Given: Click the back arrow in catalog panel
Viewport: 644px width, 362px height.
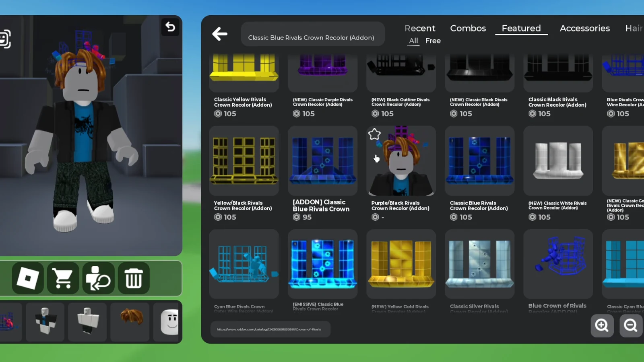Looking at the screenshot, I should (x=220, y=34).
